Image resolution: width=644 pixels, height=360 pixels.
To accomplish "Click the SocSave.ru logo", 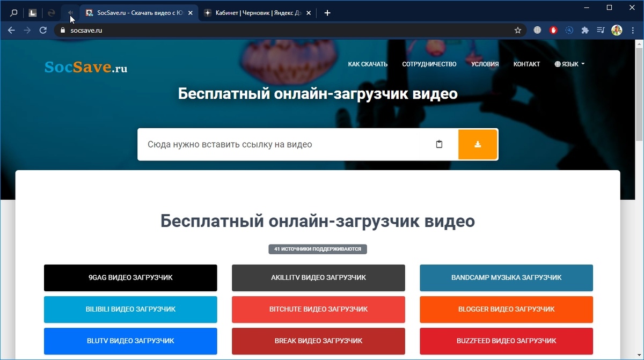I will pos(86,67).
